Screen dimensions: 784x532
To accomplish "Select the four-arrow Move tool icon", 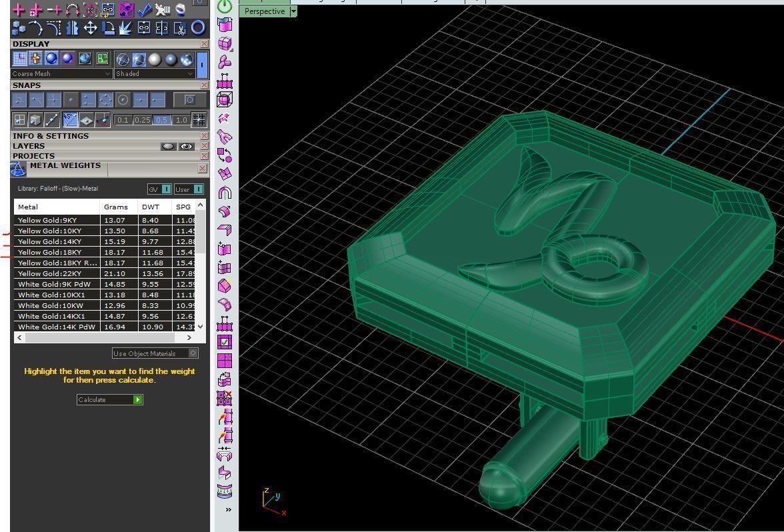I will tap(90, 28).
